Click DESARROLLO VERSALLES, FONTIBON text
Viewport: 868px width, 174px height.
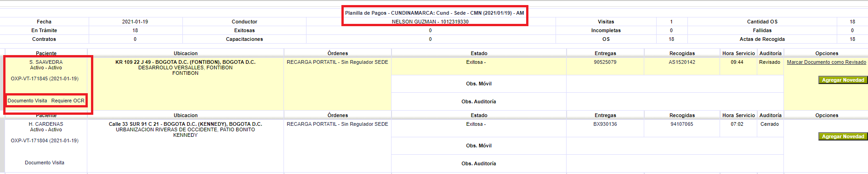pos(185,67)
